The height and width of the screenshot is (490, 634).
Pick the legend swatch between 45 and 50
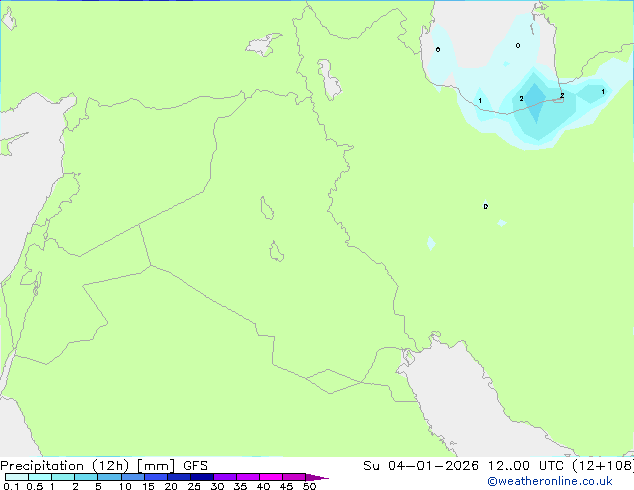click(x=294, y=477)
